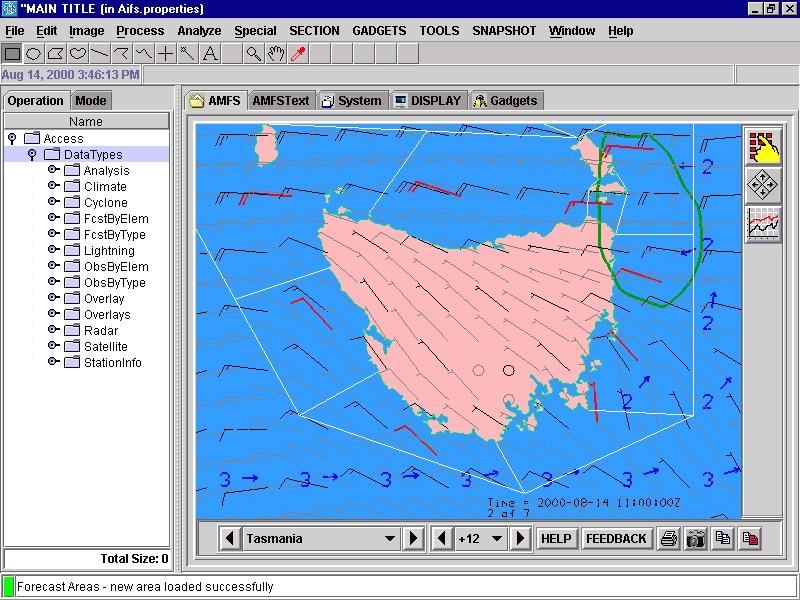Select the ellipse drawing tool
Image resolution: width=800 pixels, height=600 pixels.
coord(33,54)
